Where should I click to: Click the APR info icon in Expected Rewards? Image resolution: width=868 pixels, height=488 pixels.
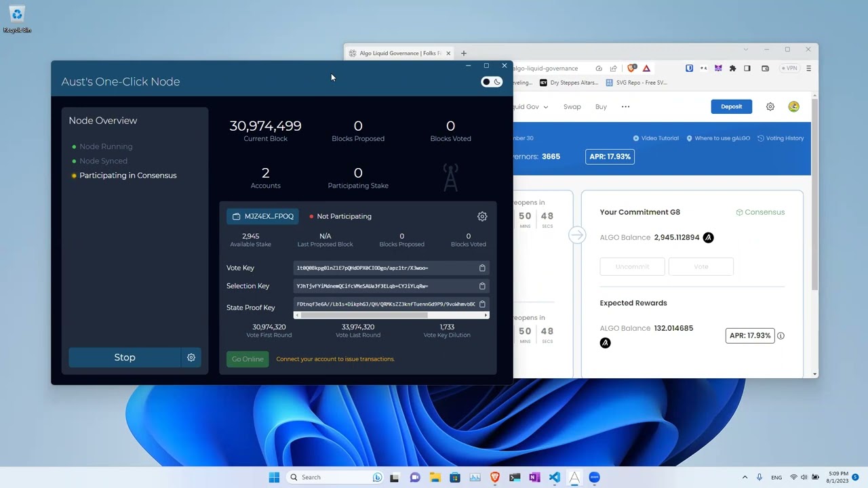781,335
